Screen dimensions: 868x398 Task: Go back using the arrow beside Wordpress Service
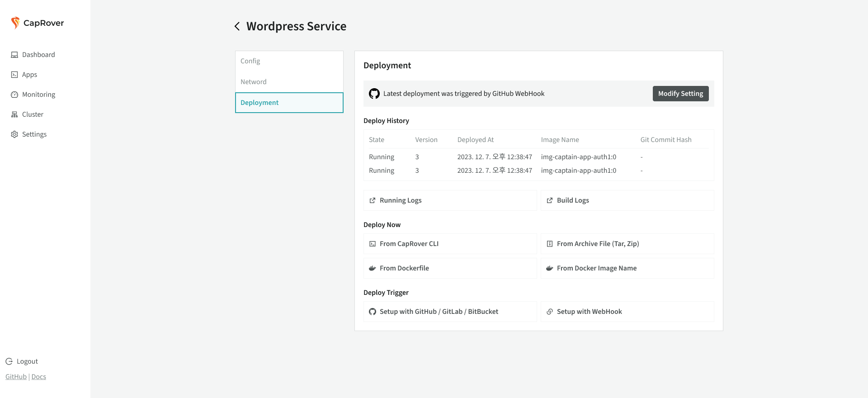click(x=237, y=26)
